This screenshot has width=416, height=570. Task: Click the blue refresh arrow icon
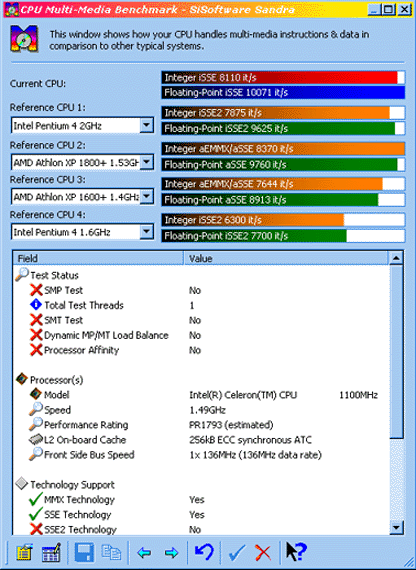204,553
